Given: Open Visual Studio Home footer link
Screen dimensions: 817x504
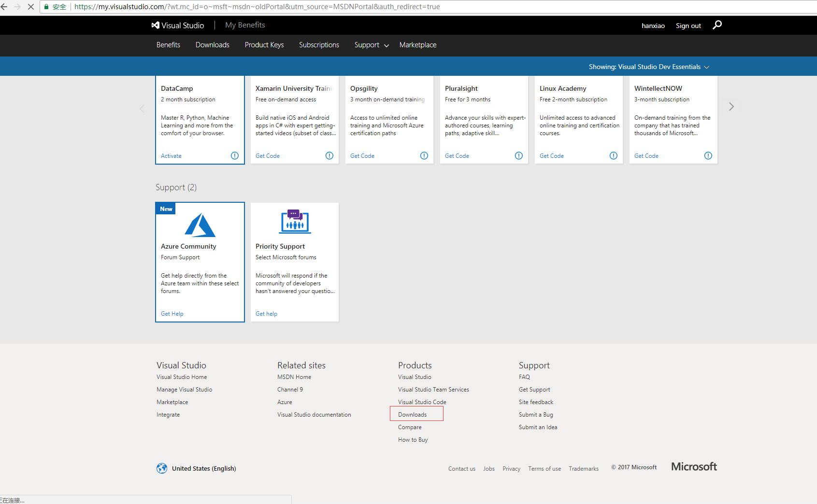Looking at the screenshot, I should pos(182,377).
